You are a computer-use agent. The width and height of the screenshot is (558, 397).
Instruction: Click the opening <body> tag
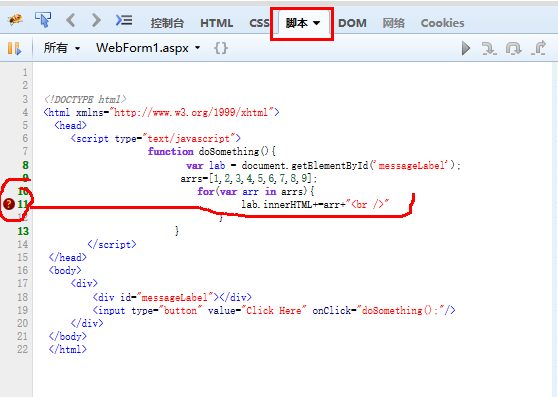pos(65,270)
